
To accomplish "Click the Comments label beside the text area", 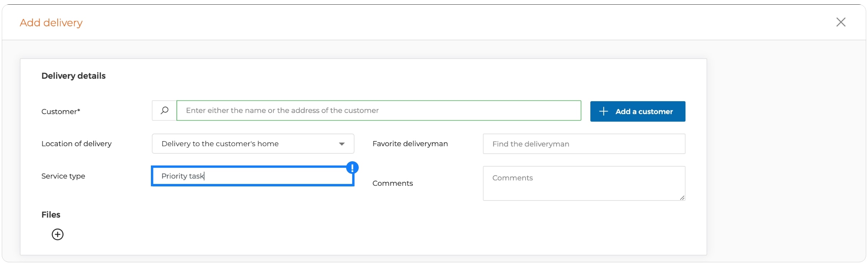I will (x=393, y=183).
